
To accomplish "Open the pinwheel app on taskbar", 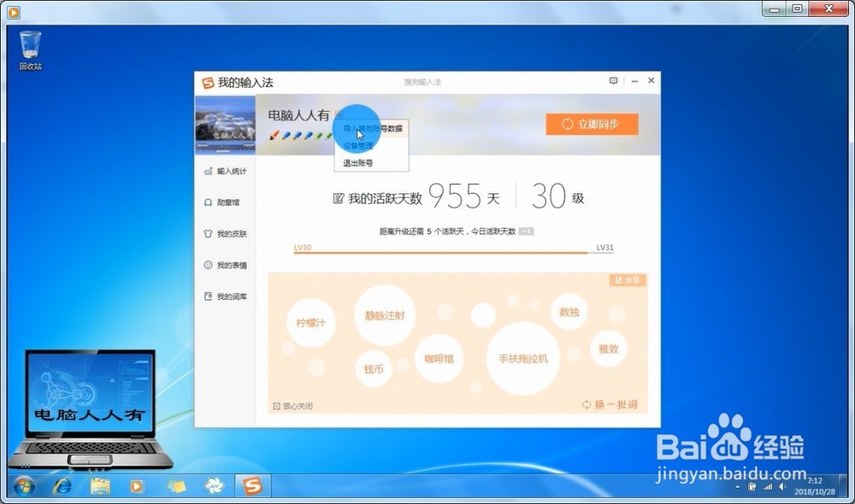I will pos(215,486).
